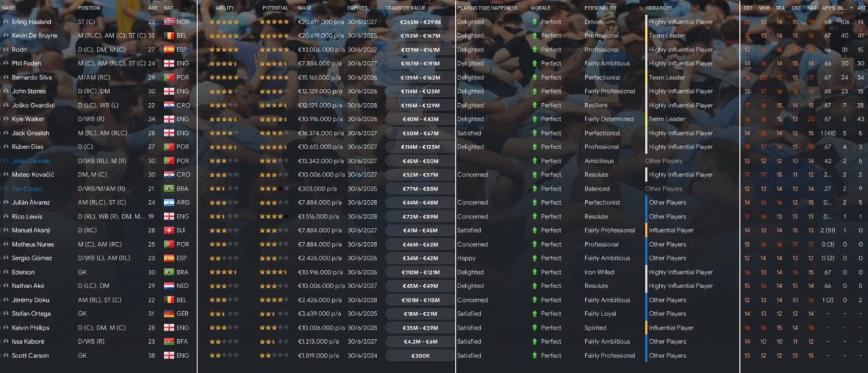This screenshot has width=868, height=373.
Task: Sort by the POTENTIAL column header
Action: tap(275, 7)
